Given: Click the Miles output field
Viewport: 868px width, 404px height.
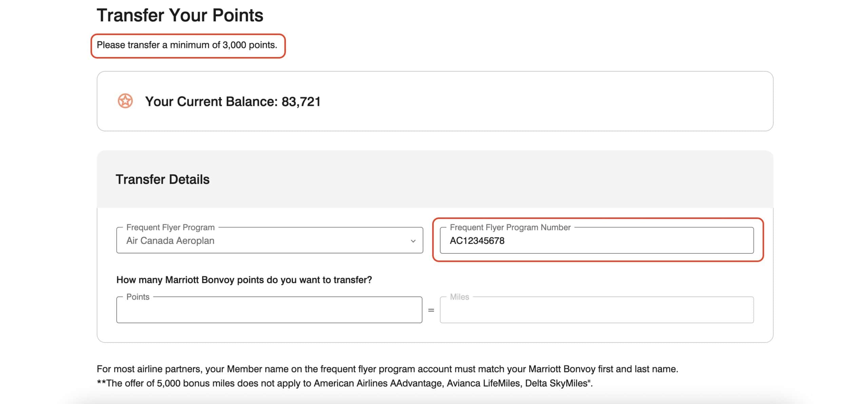Looking at the screenshot, I should (596, 310).
